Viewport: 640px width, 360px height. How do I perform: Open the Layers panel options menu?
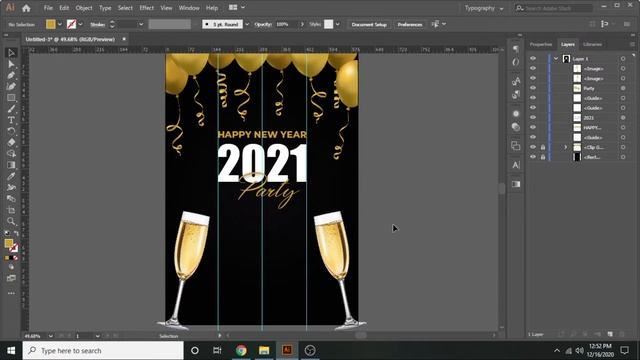coord(632,44)
